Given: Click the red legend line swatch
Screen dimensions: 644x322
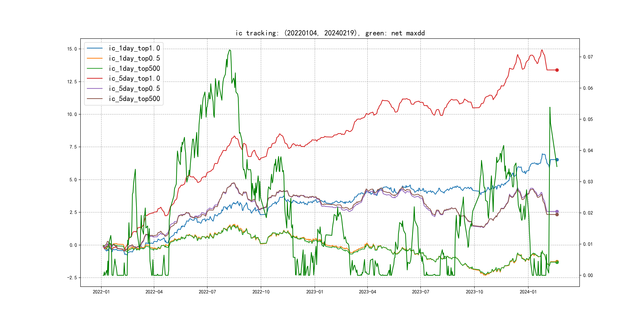Looking at the screenshot, I should (x=95, y=79).
